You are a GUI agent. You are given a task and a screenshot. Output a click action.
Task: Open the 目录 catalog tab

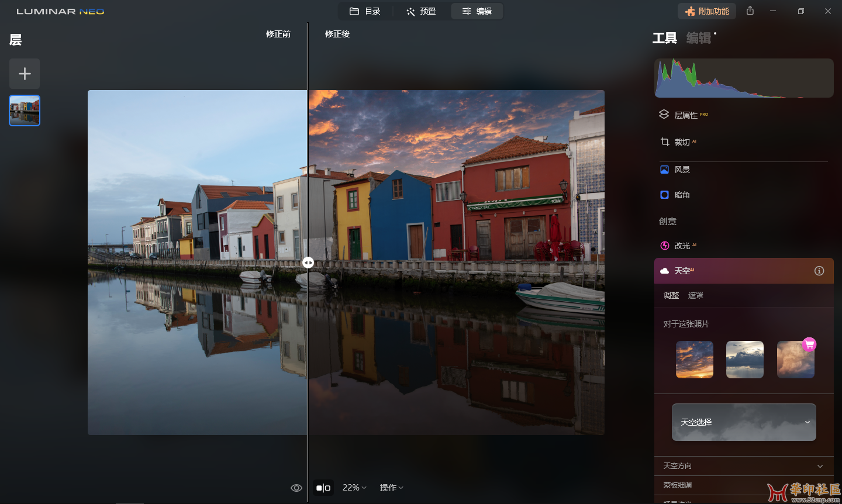(365, 11)
